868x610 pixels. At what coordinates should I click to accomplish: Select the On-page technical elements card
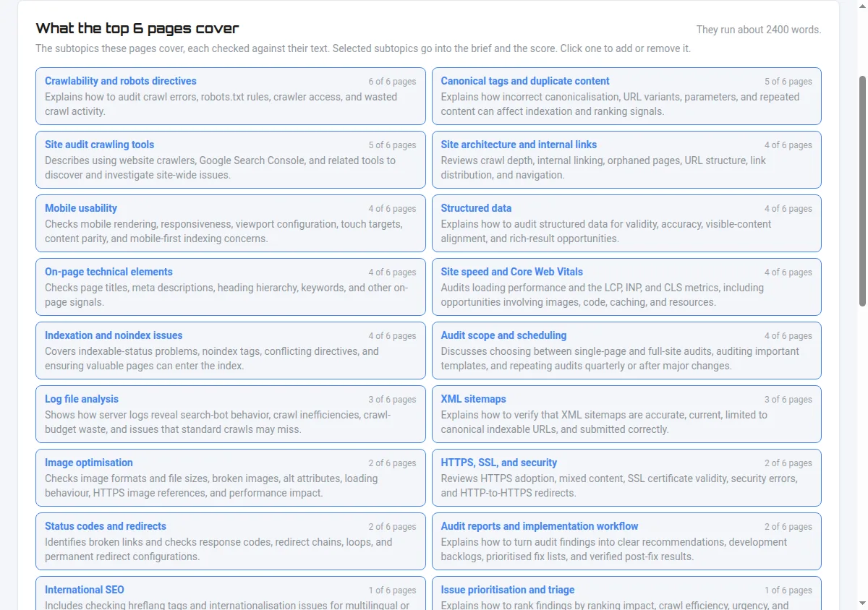(230, 287)
